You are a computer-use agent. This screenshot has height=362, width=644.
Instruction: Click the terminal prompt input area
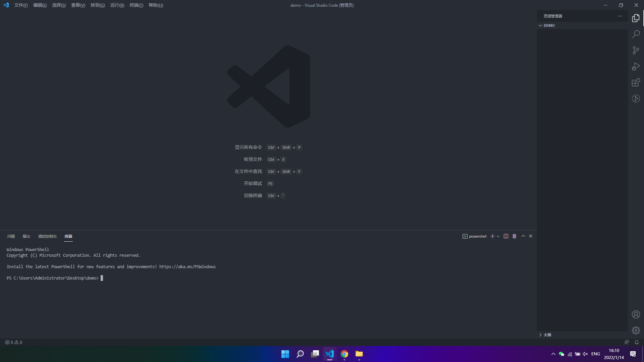click(x=102, y=278)
